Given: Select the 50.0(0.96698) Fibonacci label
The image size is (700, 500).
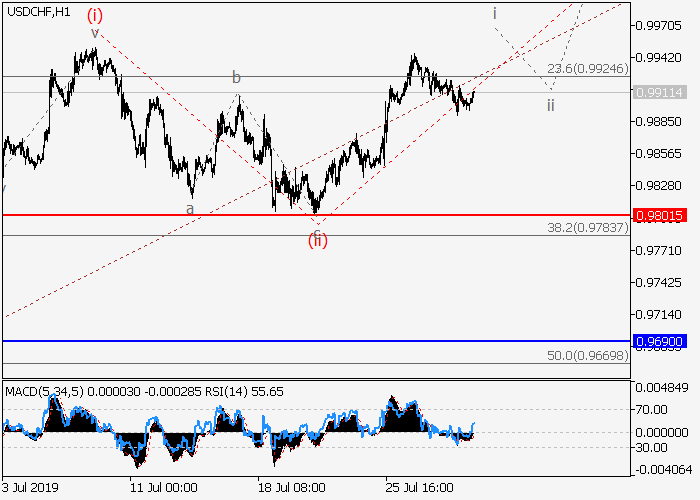Looking at the screenshot, I should (x=587, y=355).
